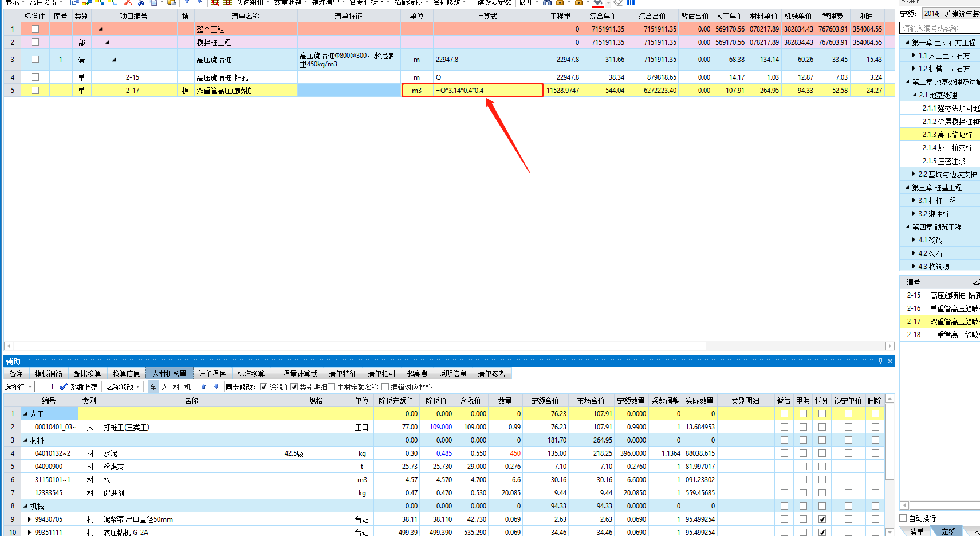
Task: Click the 请输入编号或名称 search field
Action: (939, 28)
